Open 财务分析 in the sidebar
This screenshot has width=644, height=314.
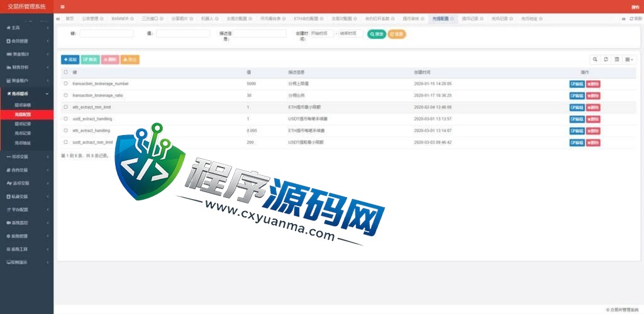point(26,67)
